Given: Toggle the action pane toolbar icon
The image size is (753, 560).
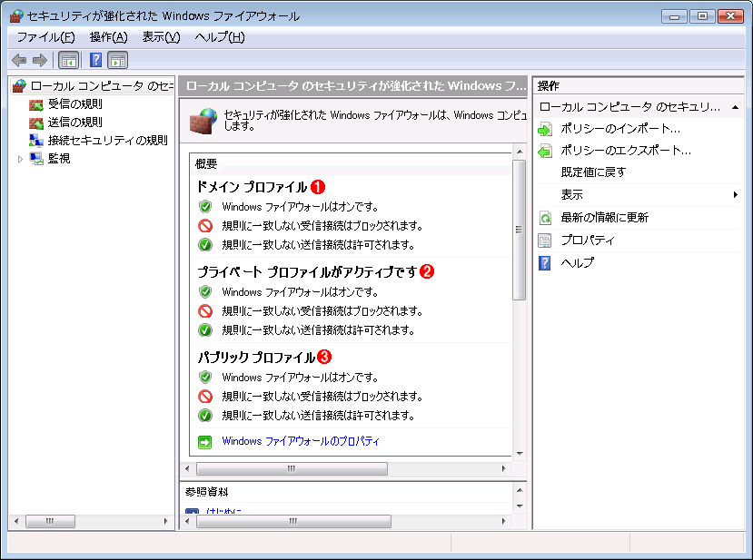Looking at the screenshot, I should (x=118, y=61).
